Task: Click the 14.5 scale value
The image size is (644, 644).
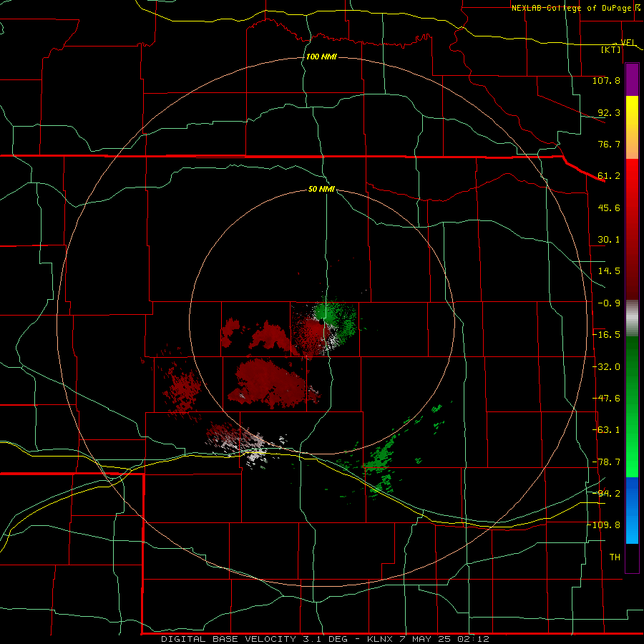Action: point(609,271)
